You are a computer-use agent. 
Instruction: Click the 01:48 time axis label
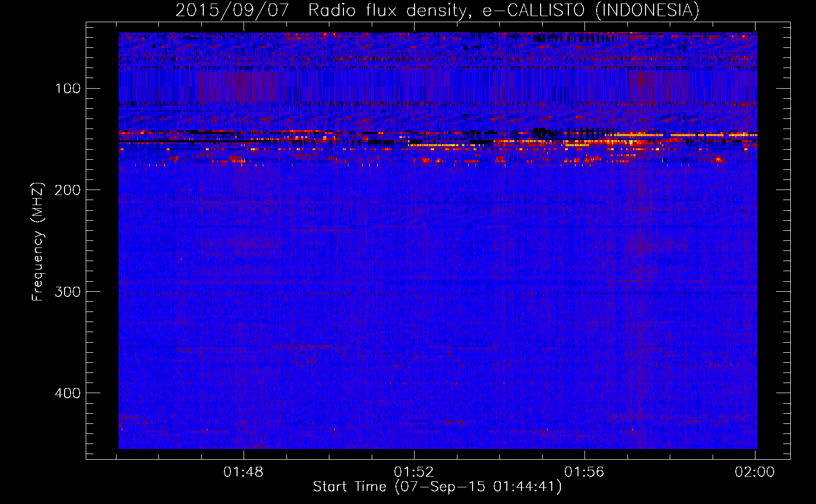point(244,472)
